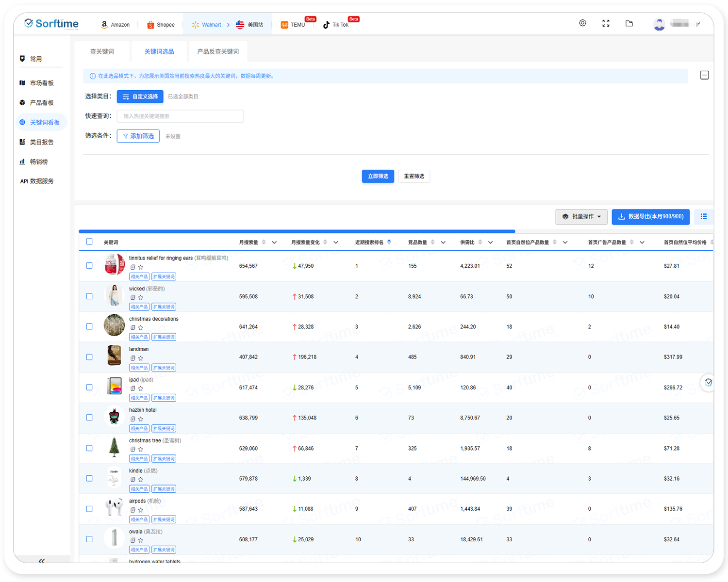This screenshot has height=582, width=728.
Task: Collapse the sidebar with double-arrow icon
Action: (42, 561)
